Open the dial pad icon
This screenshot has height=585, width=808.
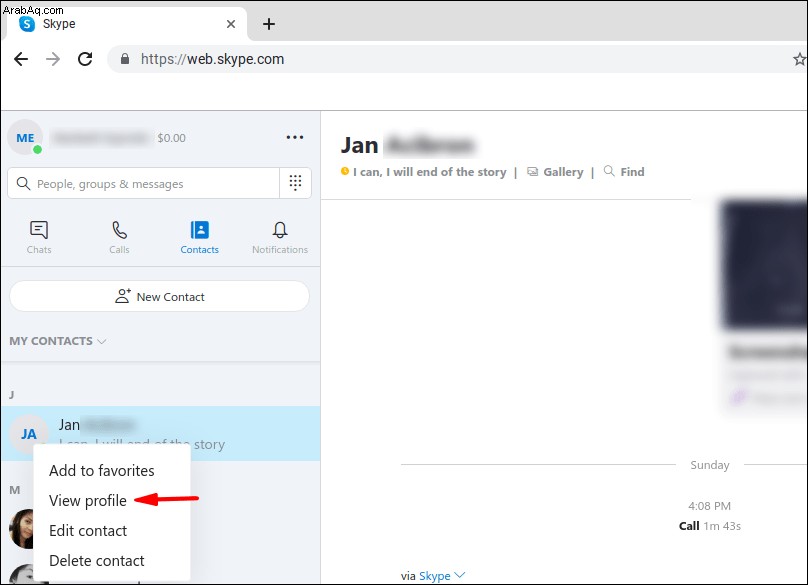click(295, 182)
